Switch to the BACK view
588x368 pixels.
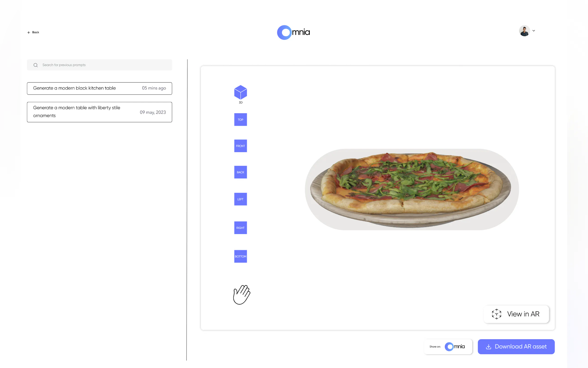click(x=240, y=172)
